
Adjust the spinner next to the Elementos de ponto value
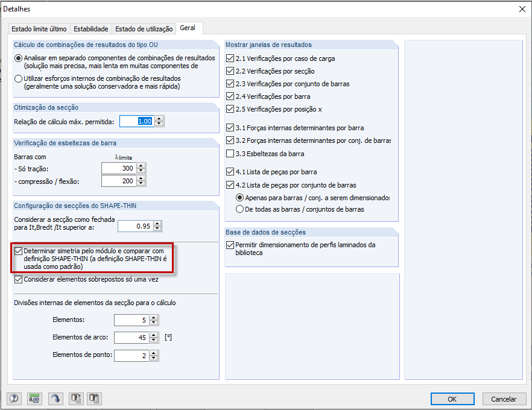(x=154, y=356)
